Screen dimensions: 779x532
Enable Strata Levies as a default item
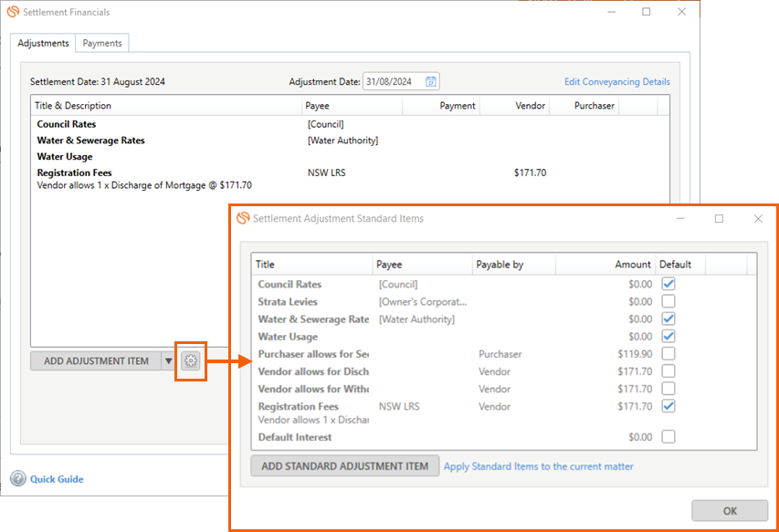(x=668, y=301)
